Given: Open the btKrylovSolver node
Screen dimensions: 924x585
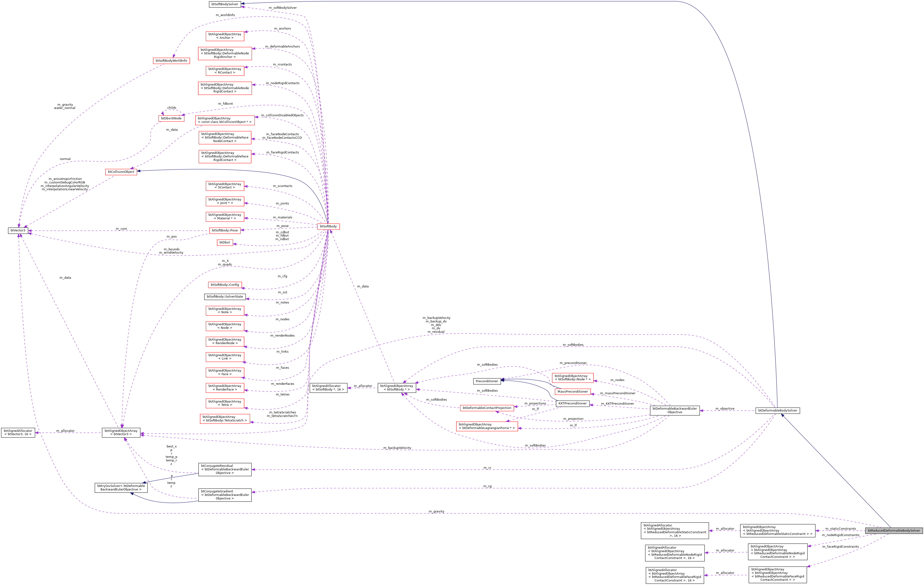Looking at the screenshot, I should coord(121,488).
